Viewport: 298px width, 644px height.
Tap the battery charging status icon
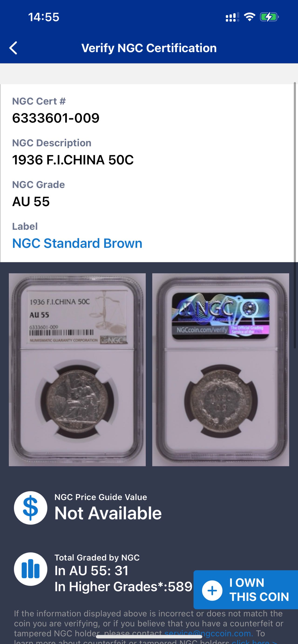tap(269, 17)
